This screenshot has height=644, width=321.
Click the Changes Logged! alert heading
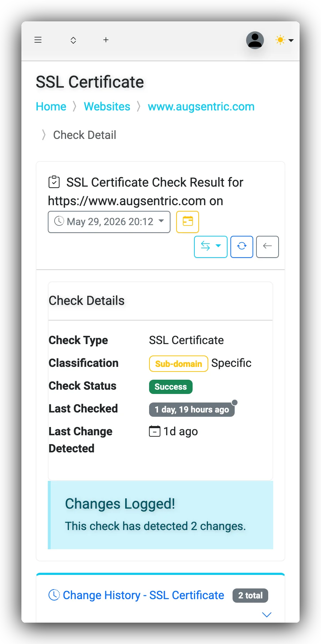coord(120,504)
